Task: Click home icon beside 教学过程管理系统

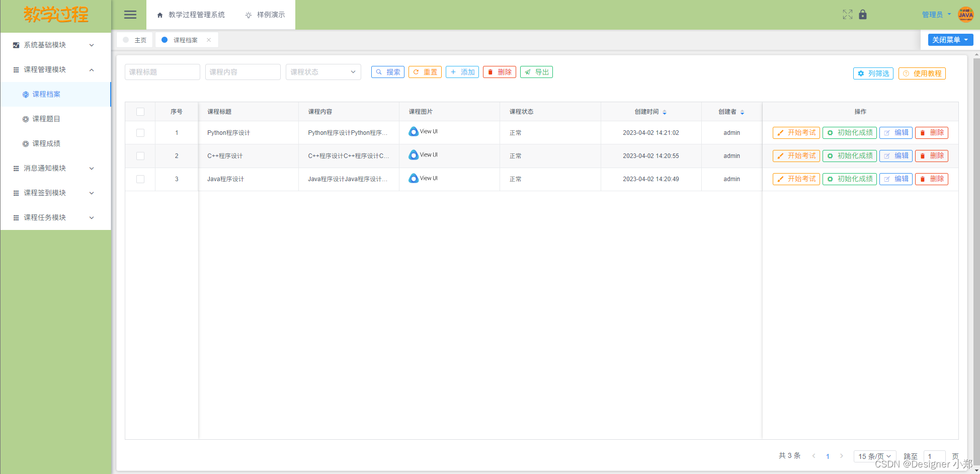Action: pyautogui.click(x=160, y=15)
